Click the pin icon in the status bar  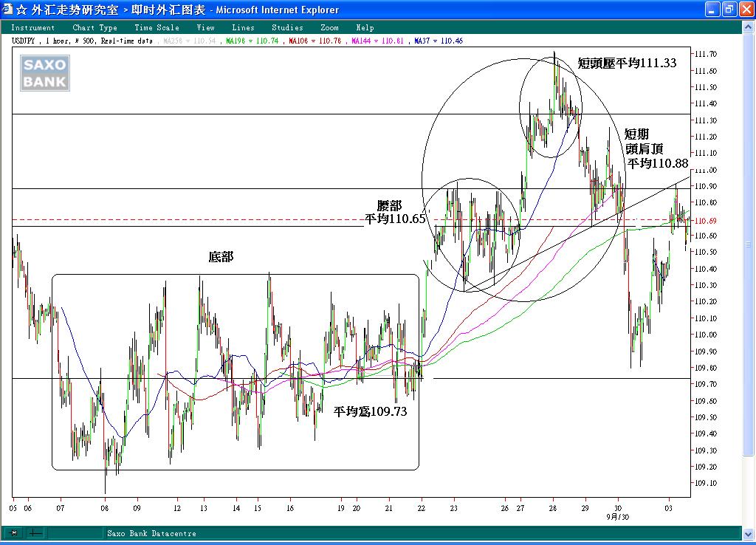click(14, 533)
